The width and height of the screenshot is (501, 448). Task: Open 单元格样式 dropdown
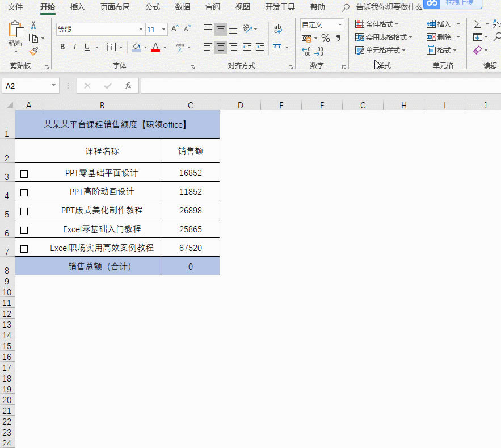click(x=380, y=50)
